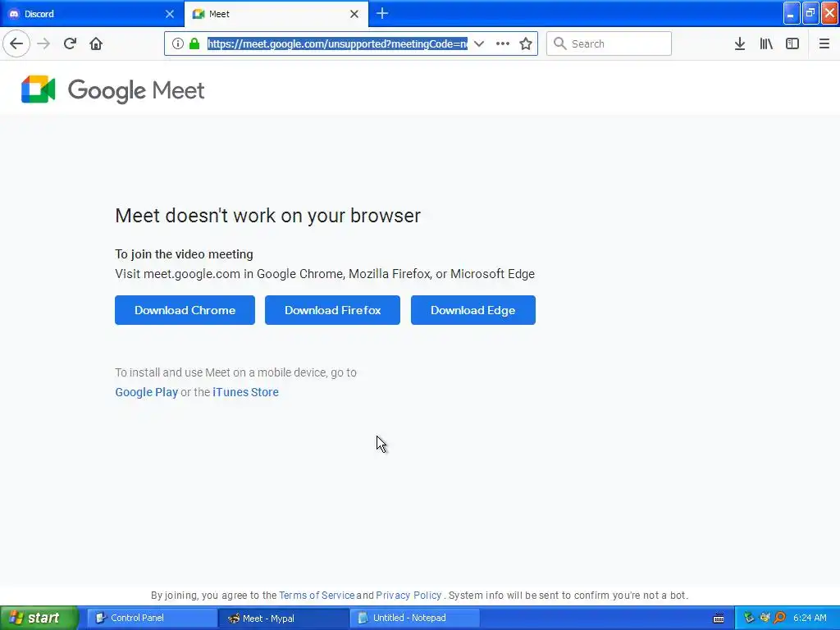
Task: Click the Download Chrome button
Action: tap(185, 310)
